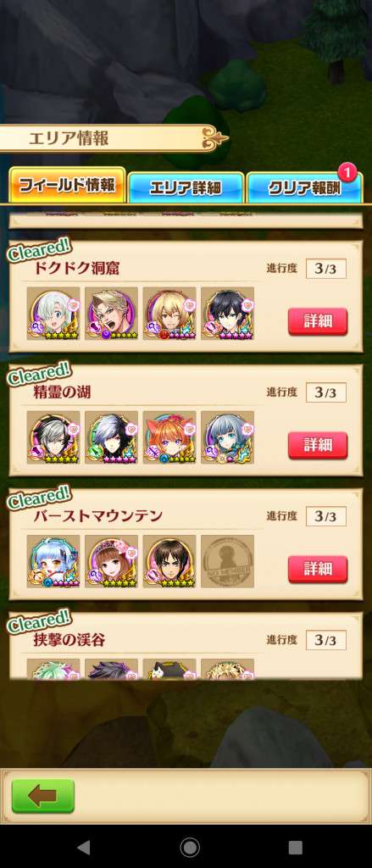
Task: Select the gray-haired girl icon in 精霊の湖
Action: tap(227, 437)
